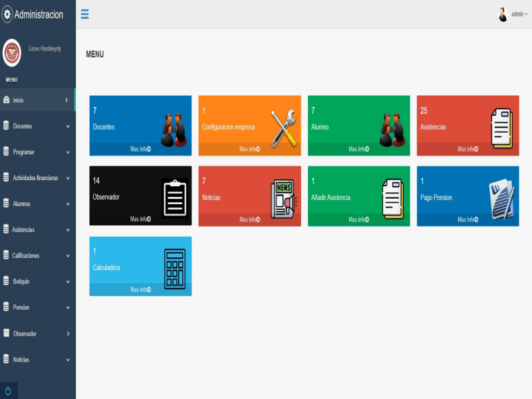532x399 pixels.
Task: Open the Botiquin sidebar item
Action: point(37,281)
